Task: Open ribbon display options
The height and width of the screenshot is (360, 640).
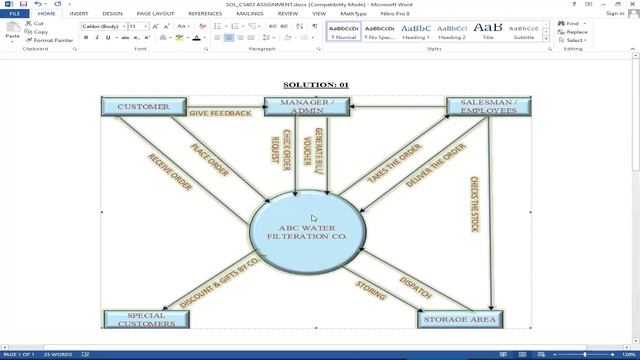Action: 588,4
